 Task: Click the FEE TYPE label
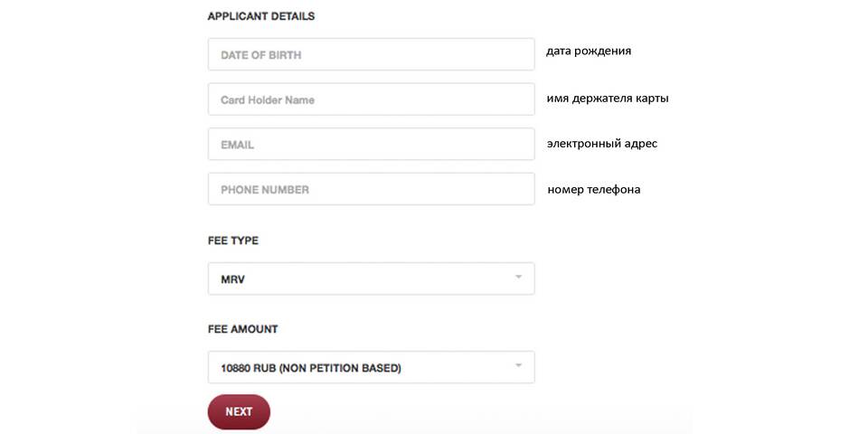233,241
